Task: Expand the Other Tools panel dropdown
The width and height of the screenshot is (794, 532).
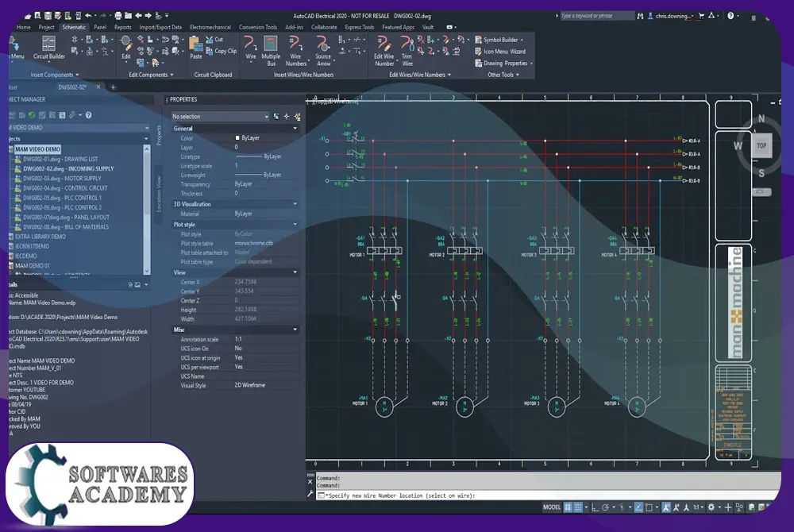Action: coord(503,75)
